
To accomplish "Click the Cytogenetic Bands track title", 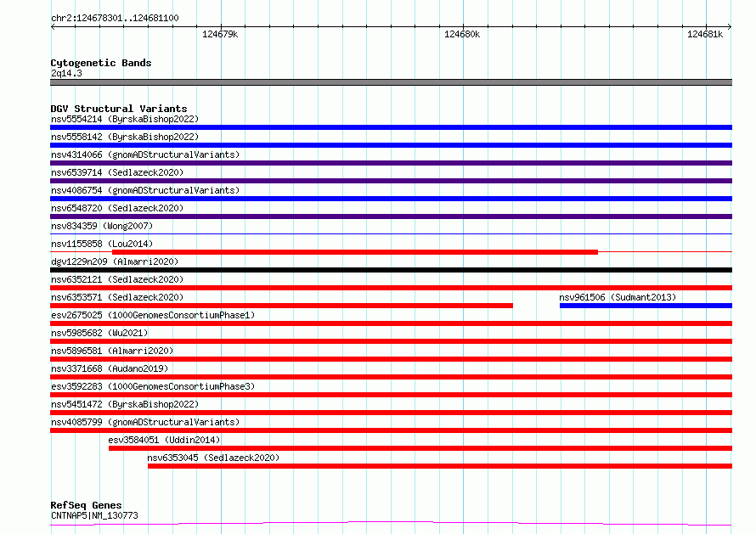I will [x=101, y=63].
